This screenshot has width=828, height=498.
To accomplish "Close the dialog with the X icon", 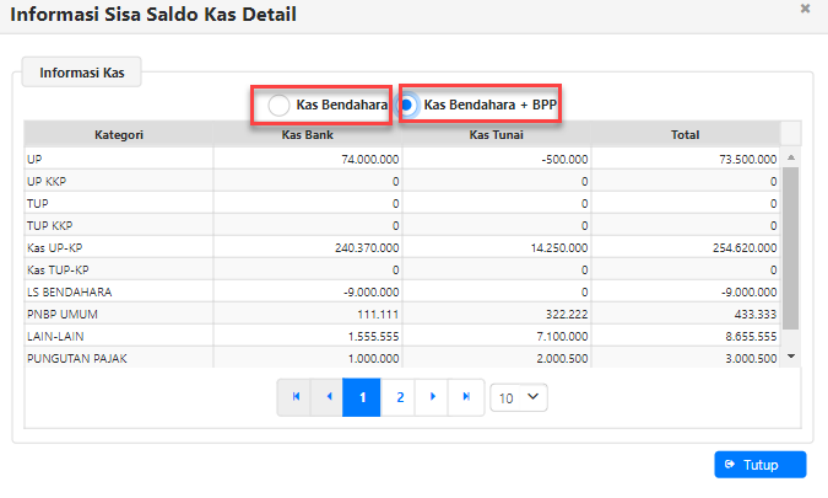I will pos(805,8).
